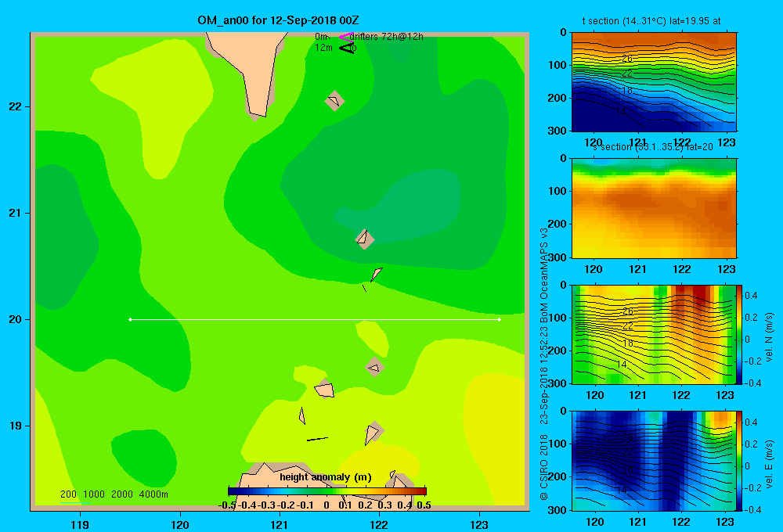Click the height anomaly color bar

[327, 491]
